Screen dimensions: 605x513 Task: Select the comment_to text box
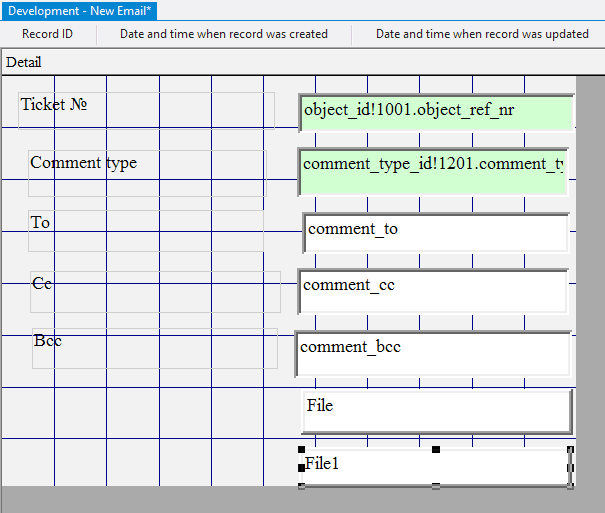click(436, 232)
